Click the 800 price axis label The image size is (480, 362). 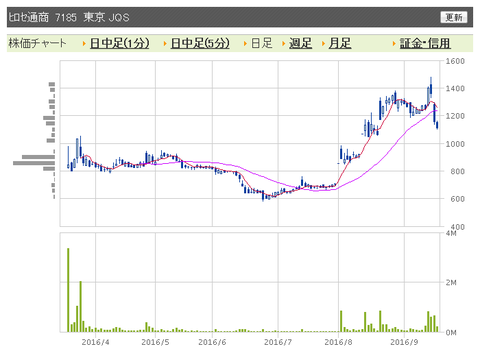(457, 171)
